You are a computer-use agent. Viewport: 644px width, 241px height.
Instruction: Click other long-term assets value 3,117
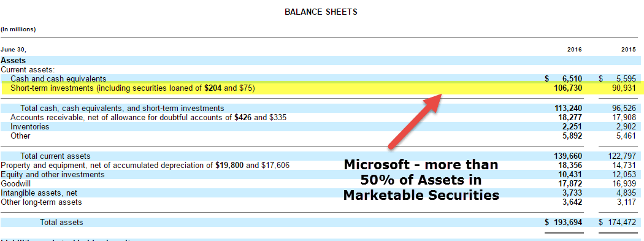(626, 202)
